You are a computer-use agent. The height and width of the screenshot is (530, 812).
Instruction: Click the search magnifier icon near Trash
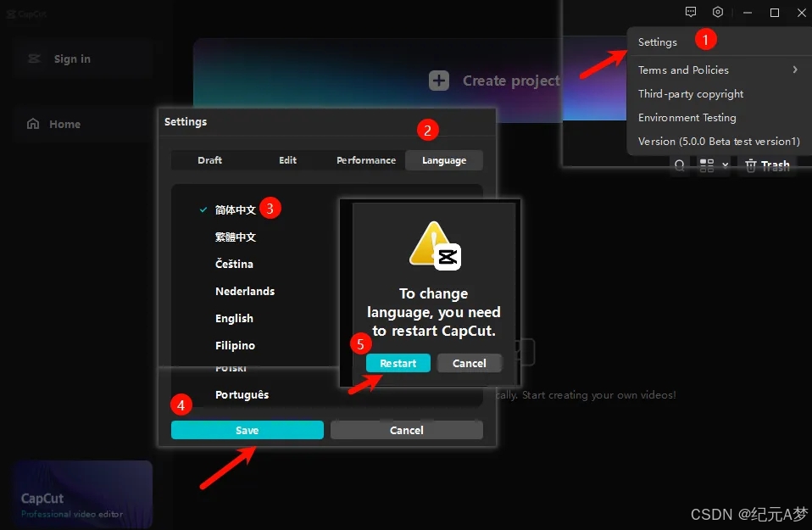pyautogui.click(x=680, y=165)
